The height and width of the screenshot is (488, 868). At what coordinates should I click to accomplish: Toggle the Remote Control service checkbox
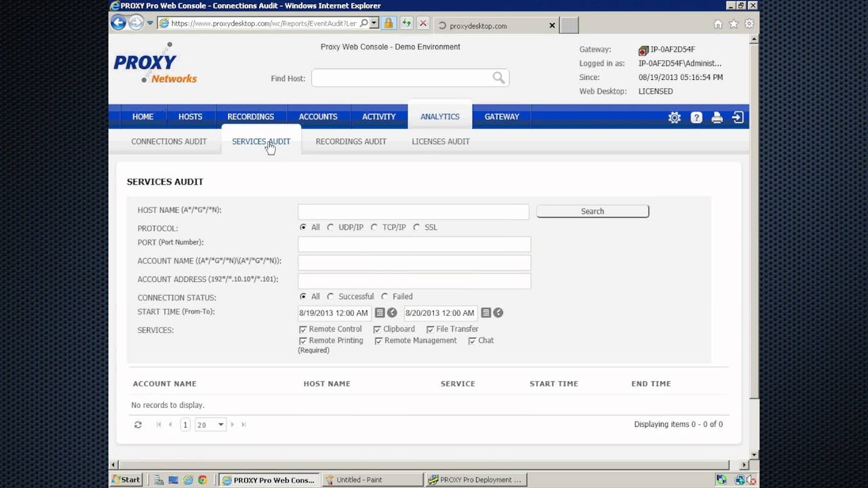click(303, 329)
